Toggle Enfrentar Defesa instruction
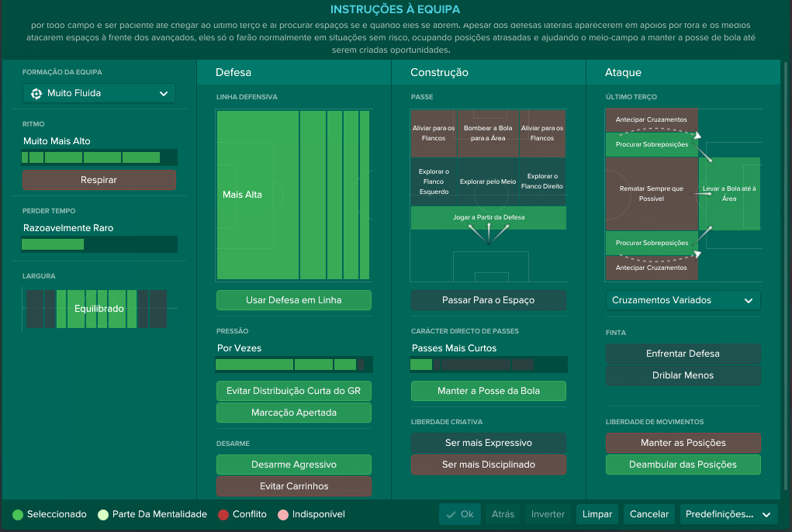This screenshot has width=792, height=532. (x=683, y=354)
